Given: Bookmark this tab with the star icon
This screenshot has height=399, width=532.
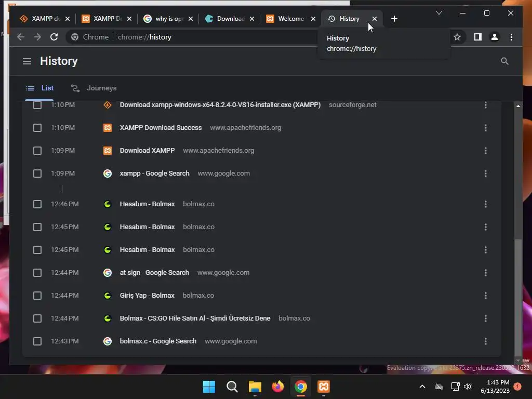Looking at the screenshot, I should (x=457, y=37).
